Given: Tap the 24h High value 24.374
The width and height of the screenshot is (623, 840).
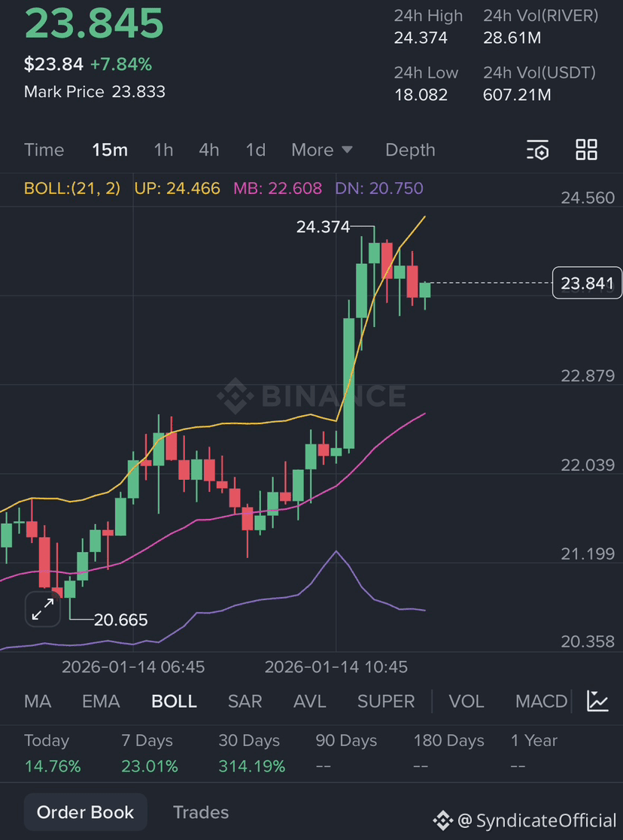Looking at the screenshot, I should pos(421,38).
